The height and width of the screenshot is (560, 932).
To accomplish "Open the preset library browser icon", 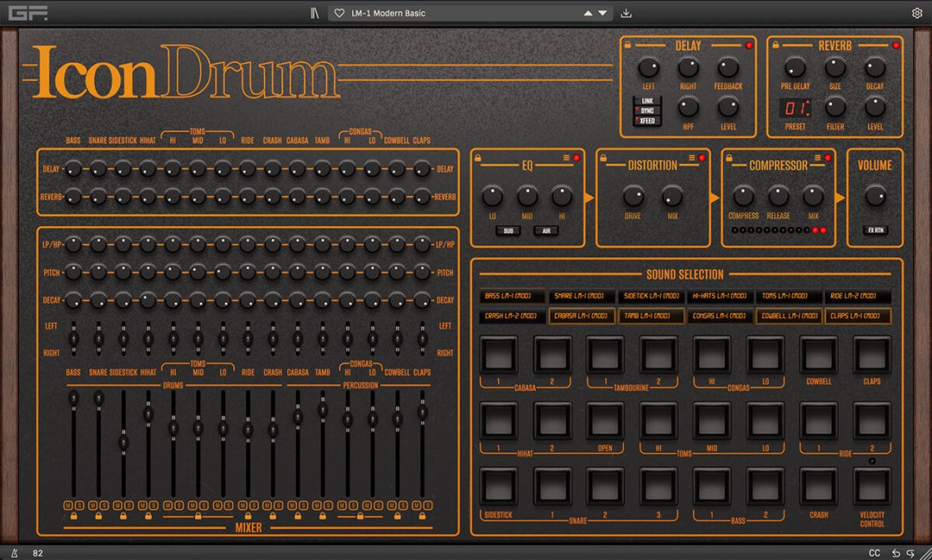I will [315, 13].
